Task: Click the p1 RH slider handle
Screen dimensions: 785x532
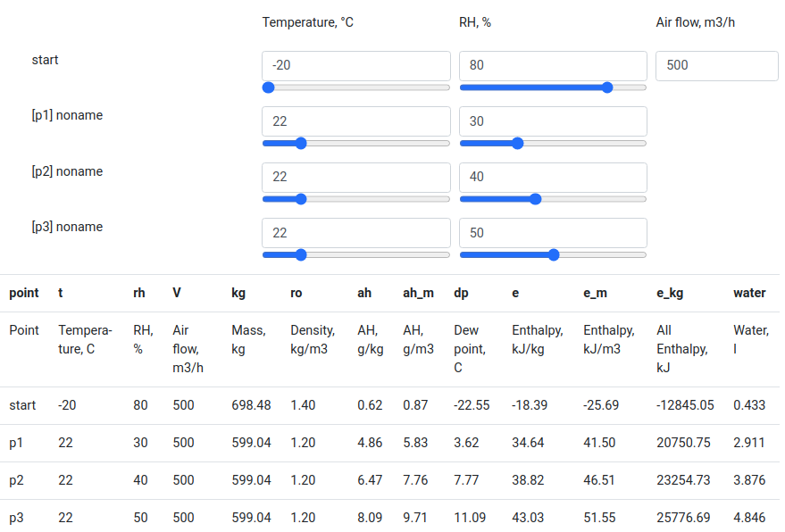Action: 517,143
